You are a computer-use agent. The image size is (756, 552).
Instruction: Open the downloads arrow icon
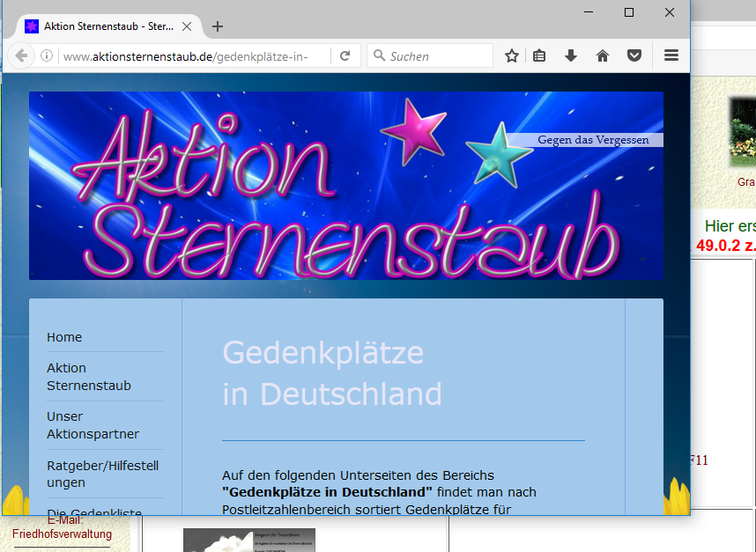click(571, 55)
